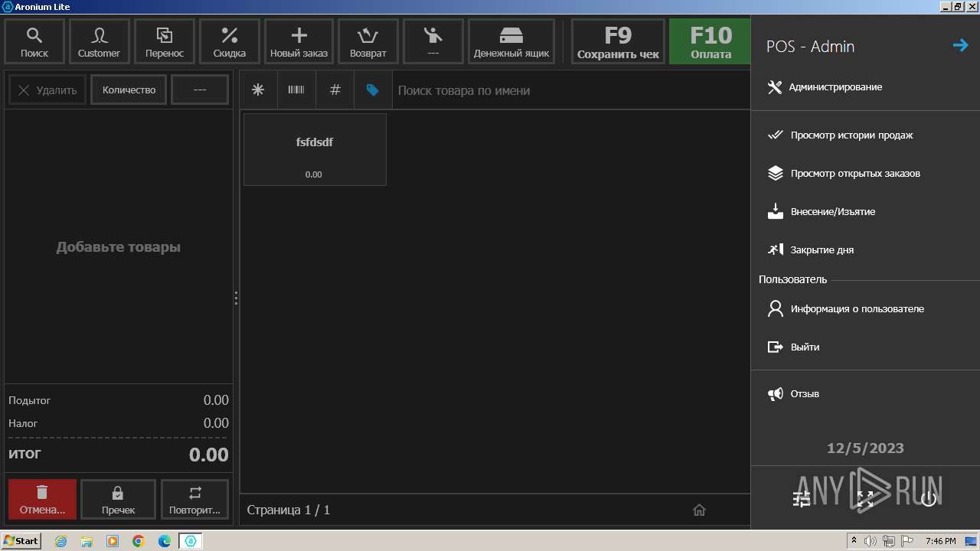The width and height of the screenshot is (980, 551).
Task: Click the power shutdown icon
Action: [929, 499]
